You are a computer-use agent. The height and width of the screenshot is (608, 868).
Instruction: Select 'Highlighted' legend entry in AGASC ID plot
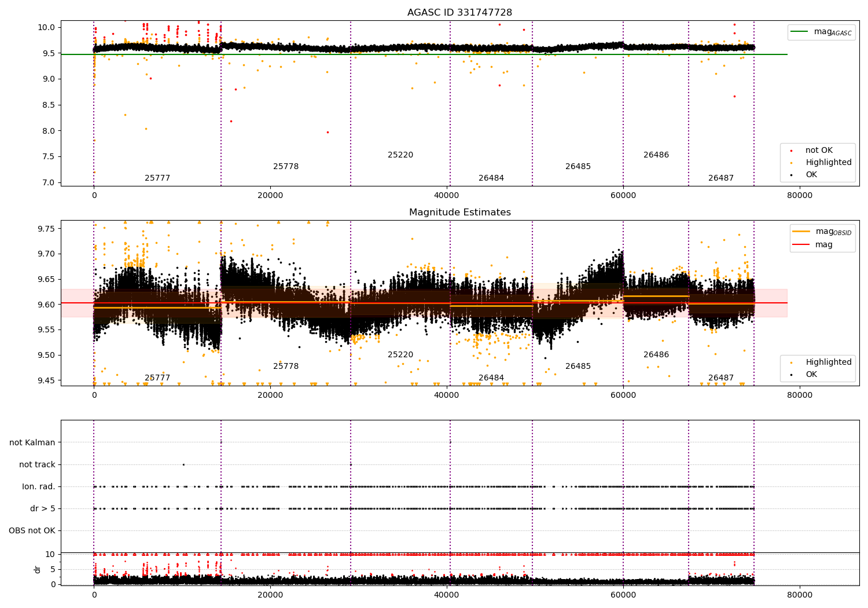[x=821, y=163]
